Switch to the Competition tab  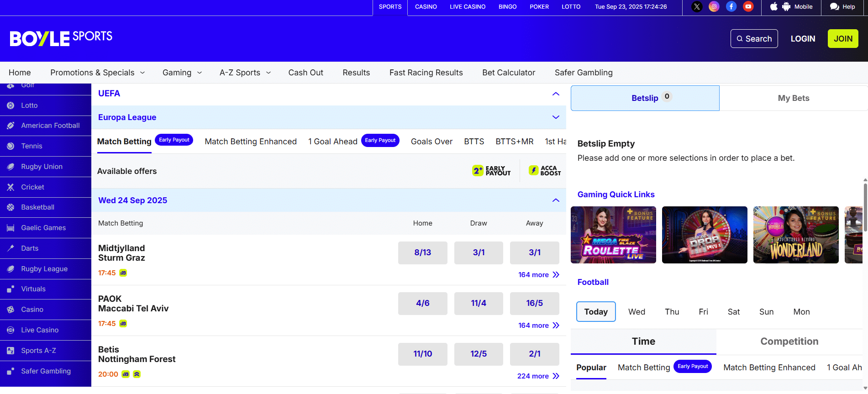789,341
